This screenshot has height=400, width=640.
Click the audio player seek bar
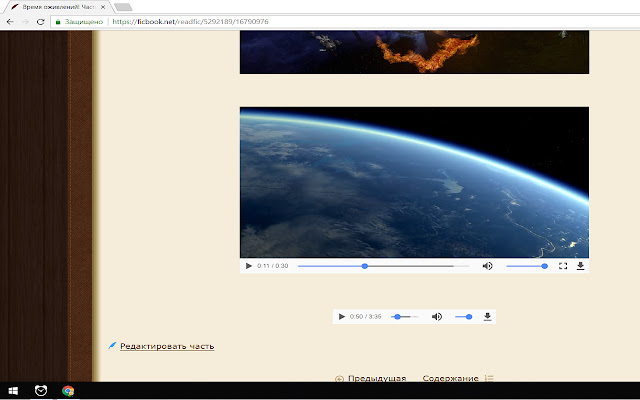pos(405,317)
